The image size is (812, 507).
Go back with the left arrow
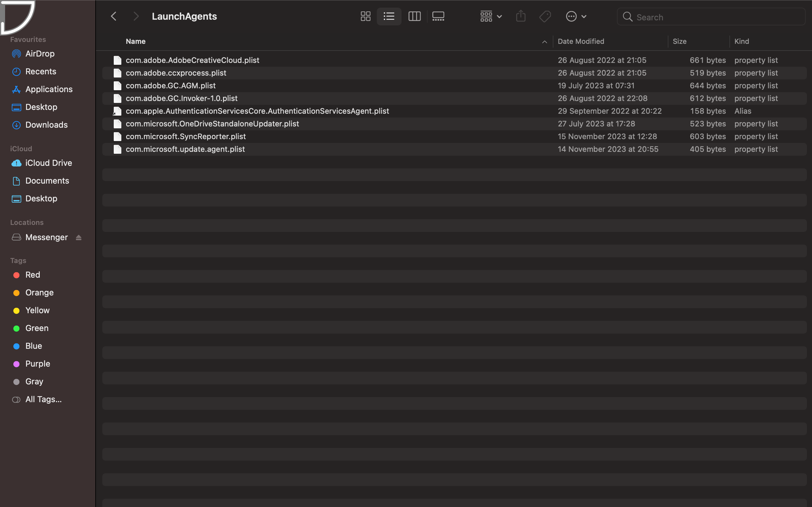pyautogui.click(x=114, y=17)
